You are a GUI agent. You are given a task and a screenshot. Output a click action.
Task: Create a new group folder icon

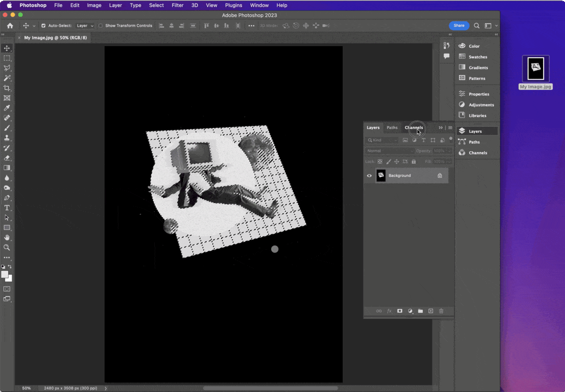420,311
